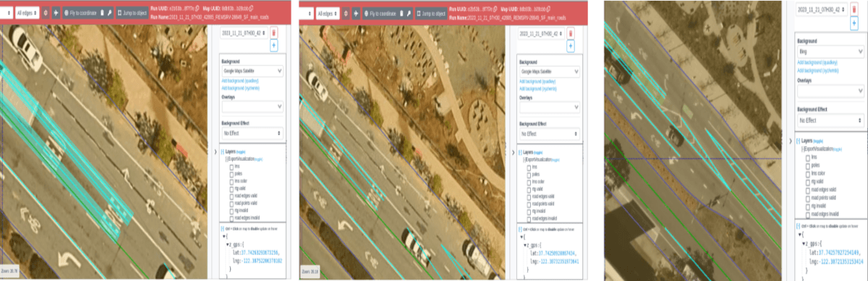Open the No Effect dropdown in right panel

click(x=830, y=120)
